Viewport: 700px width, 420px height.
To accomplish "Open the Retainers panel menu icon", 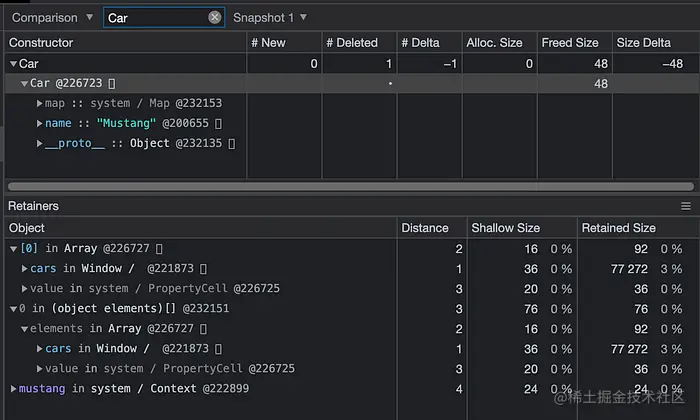I will [686, 206].
